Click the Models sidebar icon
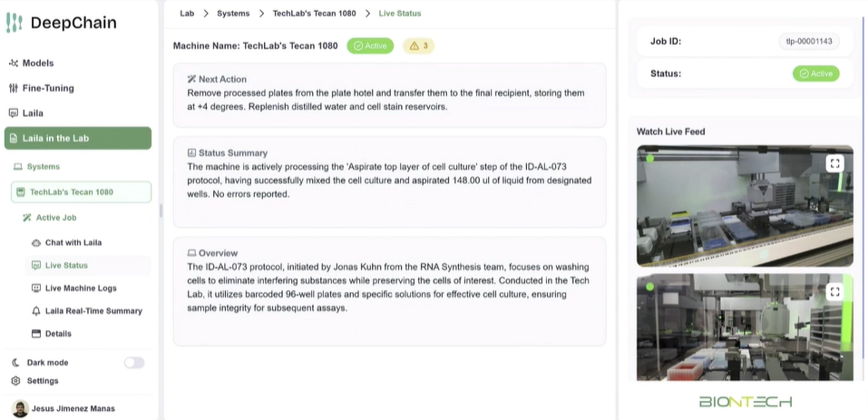 pyautogui.click(x=14, y=63)
